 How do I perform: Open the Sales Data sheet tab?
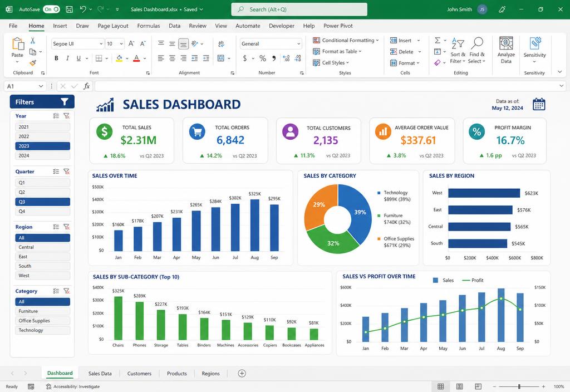[100, 374]
